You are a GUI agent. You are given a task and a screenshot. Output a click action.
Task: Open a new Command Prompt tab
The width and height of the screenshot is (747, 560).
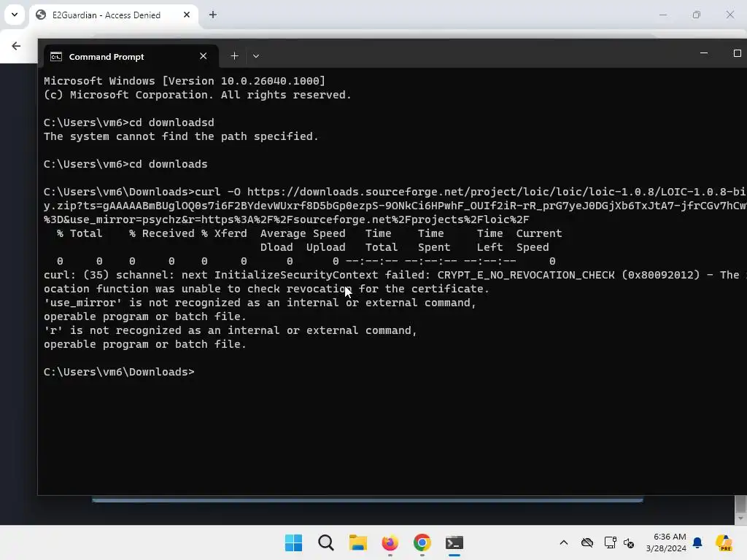pos(234,56)
